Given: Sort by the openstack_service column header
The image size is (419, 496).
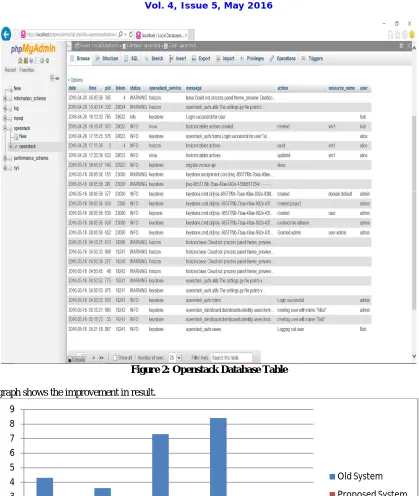Looking at the screenshot, I should tap(165, 88).
